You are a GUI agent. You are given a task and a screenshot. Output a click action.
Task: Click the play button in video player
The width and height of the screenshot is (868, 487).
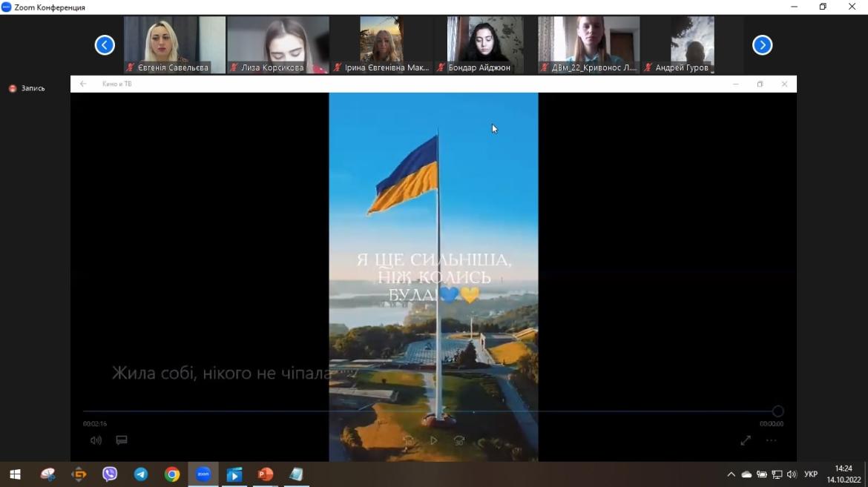pyautogui.click(x=434, y=440)
